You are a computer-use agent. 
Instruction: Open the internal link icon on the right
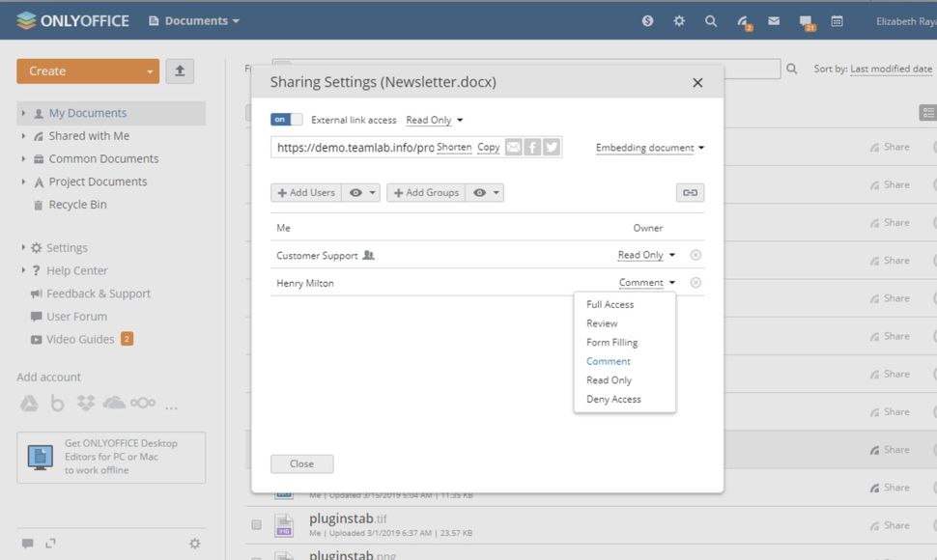[x=690, y=192]
